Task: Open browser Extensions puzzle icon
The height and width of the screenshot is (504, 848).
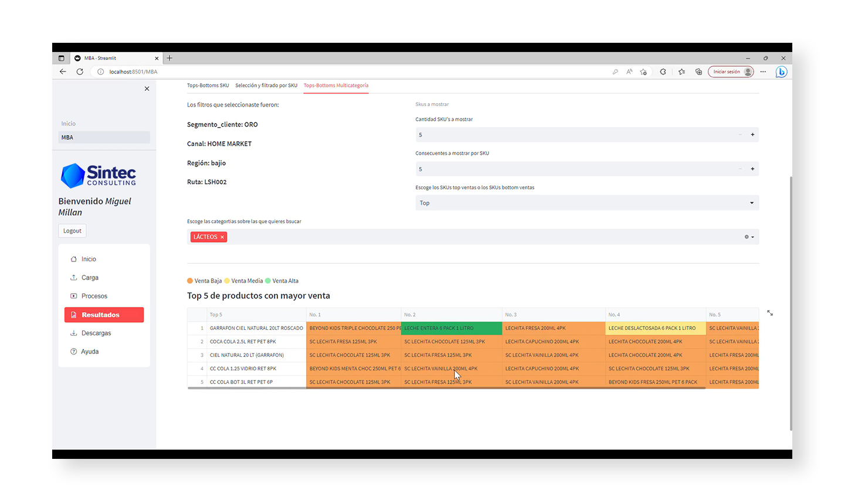Action: tap(663, 71)
